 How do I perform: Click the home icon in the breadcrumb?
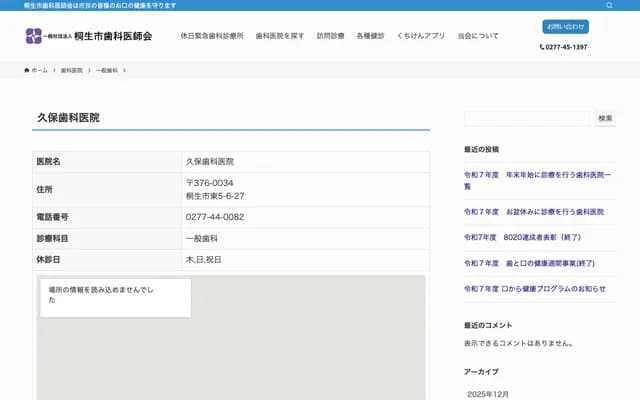click(x=27, y=71)
